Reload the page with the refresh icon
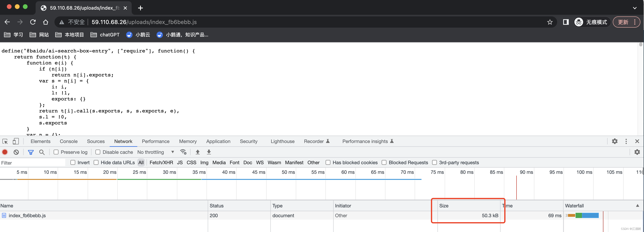Screen dimensions: 644x232 pos(33,22)
